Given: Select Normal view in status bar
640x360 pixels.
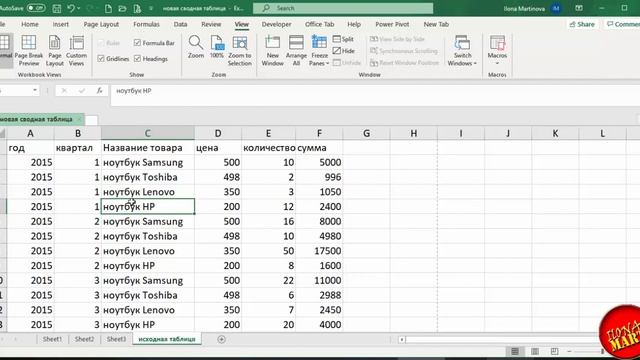Looking at the screenshot, I should point(515,351).
